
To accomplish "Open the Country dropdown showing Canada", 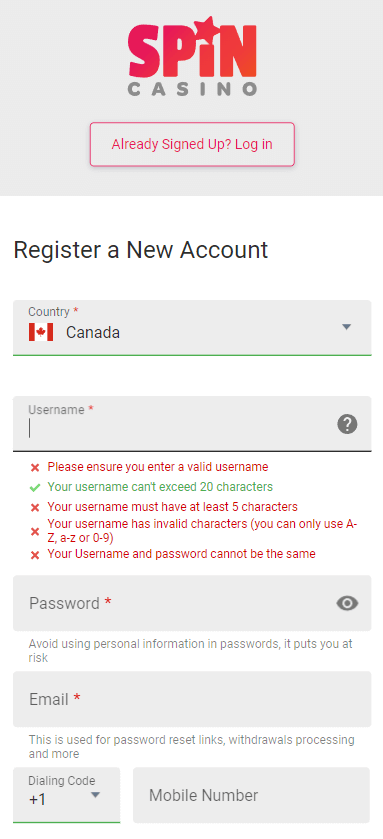I will pos(192,327).
